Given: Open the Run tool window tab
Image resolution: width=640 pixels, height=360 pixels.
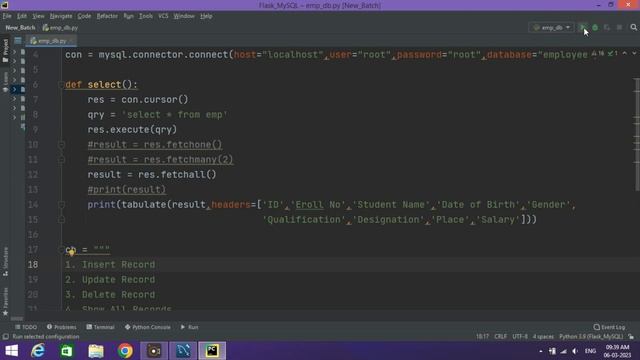Looking at the screenshot, I should [189, 327].
